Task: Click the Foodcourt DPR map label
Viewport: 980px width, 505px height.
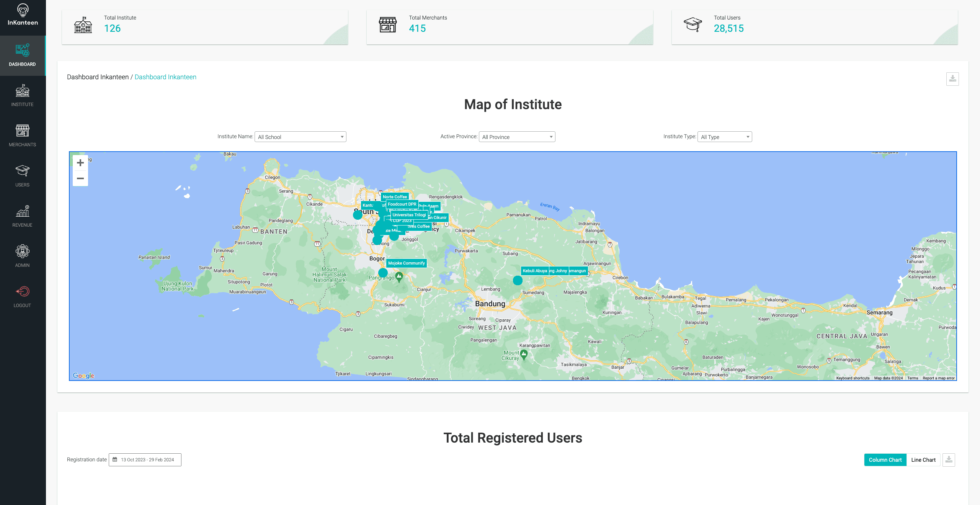Action: coord(402,204)
